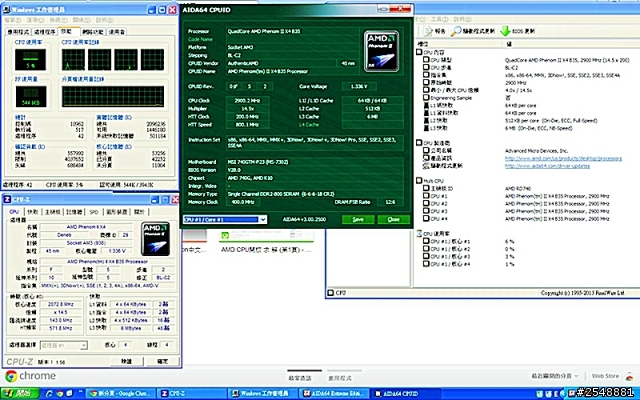Open the 檔案 menu in Task Manager
This screenshot has height=400, width=640.
coord(12,20)
